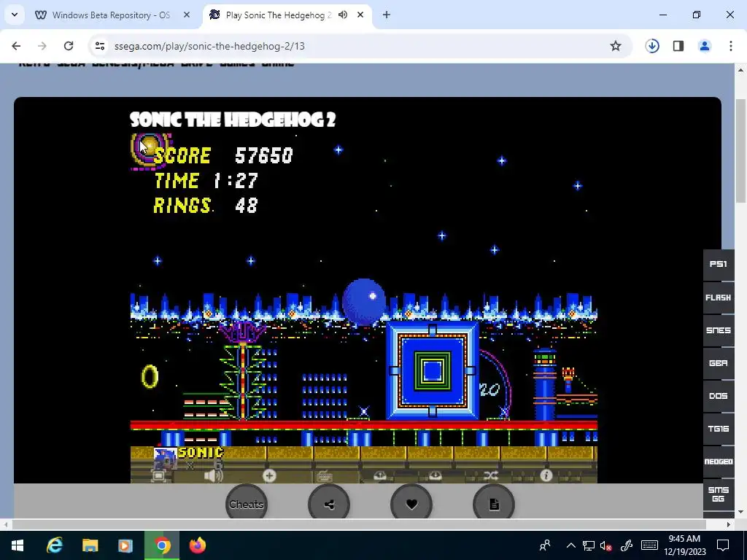Open the Chrome profile icon
Screen dimensions: 747x560
click(705, 46)
